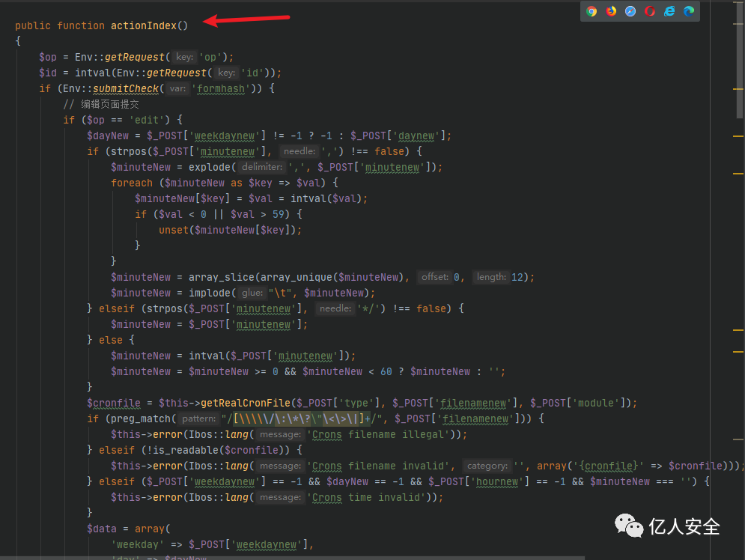Viewport: 745px width, 560px height.
Task: Open the page in Internet Explorer icon
Action: click(669, 11)
